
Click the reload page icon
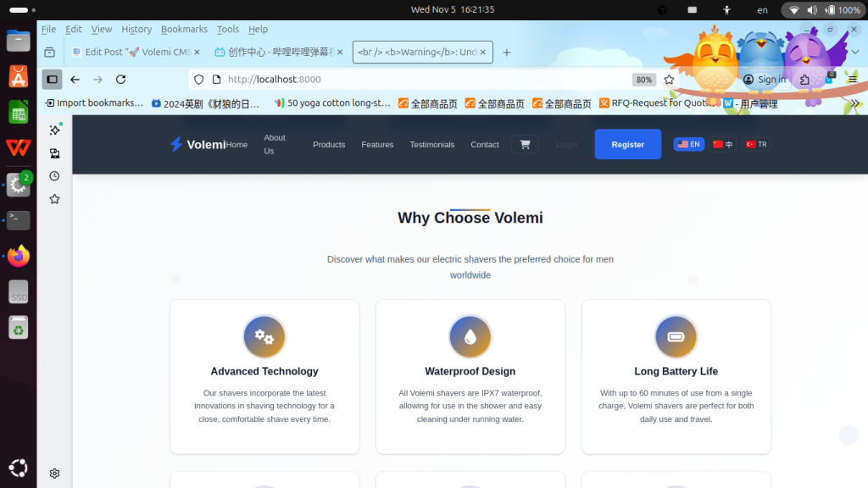click(x=120, y=80)
